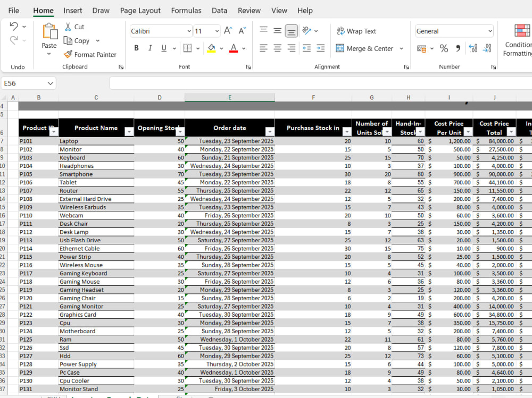
Task: Click the Undo arrow icon
Action: [x=14, y=26]
